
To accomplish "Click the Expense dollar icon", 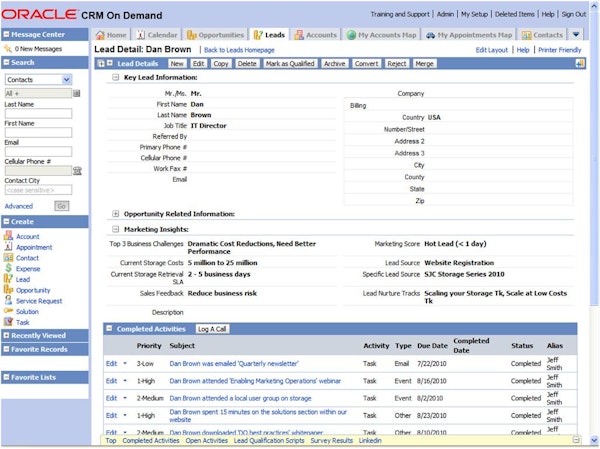I will (x=8, y=268).
